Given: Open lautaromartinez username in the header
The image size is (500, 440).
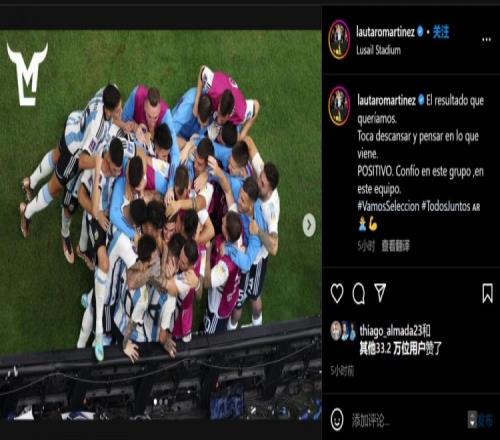Looking at the screenshot, I should tap(385, 32).
